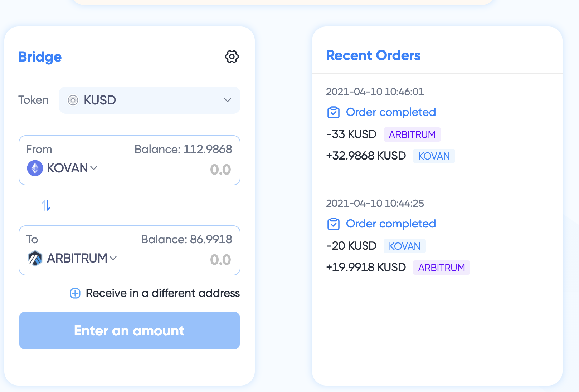Open Order completed link from 10:44:25
Viewport: 579px width, 392px height.
(x=391, y=224)
